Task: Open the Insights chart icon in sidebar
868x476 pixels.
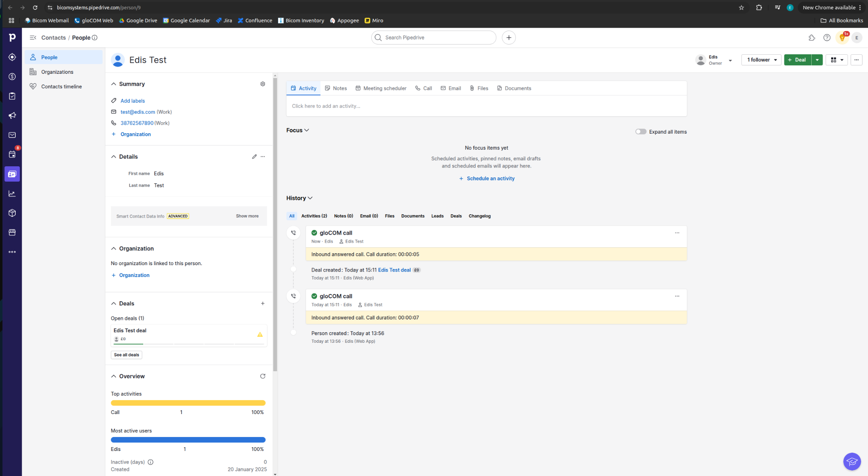Action: (x=12, y=193)
